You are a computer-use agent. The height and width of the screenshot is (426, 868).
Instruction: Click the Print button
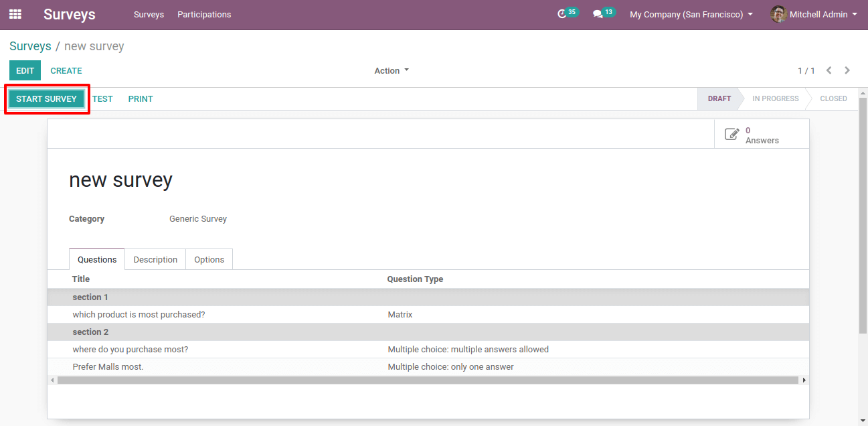[141, 98]
